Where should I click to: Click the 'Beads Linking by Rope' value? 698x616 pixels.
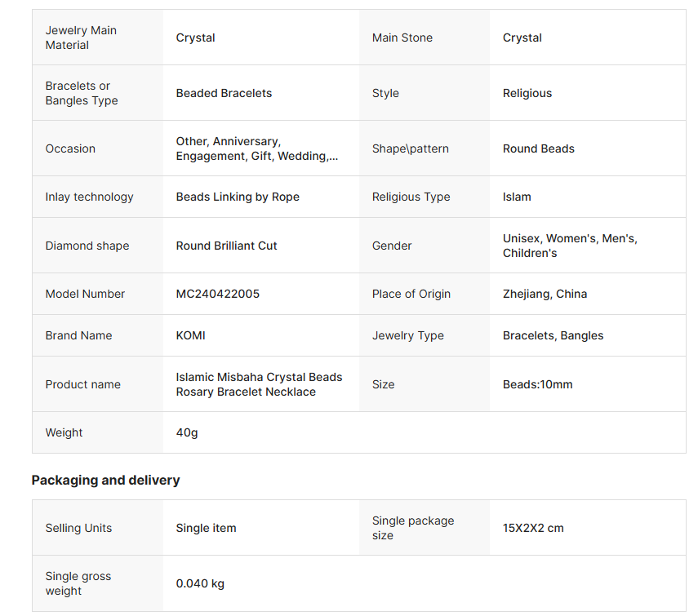tap(238, 197)
